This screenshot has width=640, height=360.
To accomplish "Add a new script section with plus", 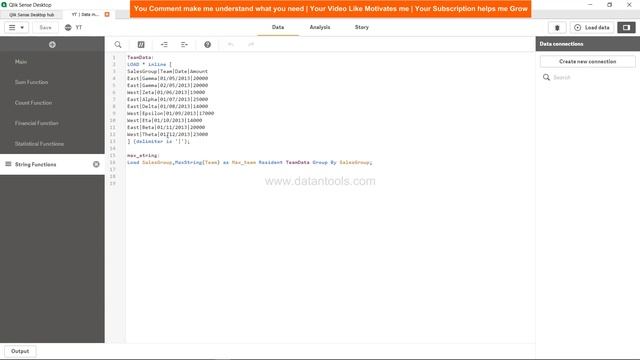I will tap(52, 44).
